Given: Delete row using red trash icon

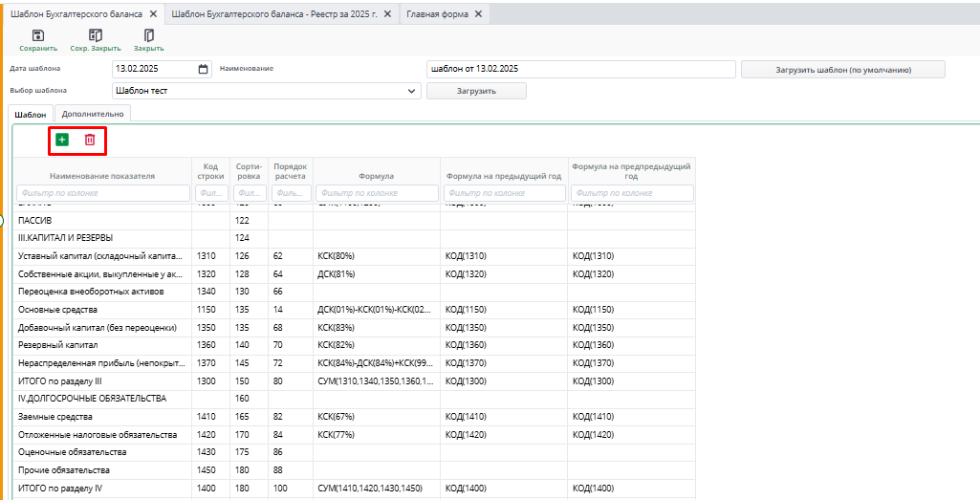Looking at the screenshot, I should 90,140.
